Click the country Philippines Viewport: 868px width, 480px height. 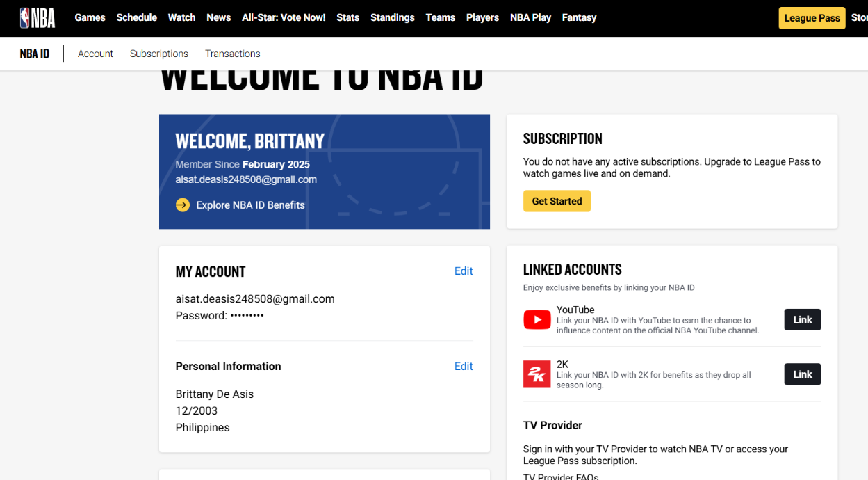point(203,428)
